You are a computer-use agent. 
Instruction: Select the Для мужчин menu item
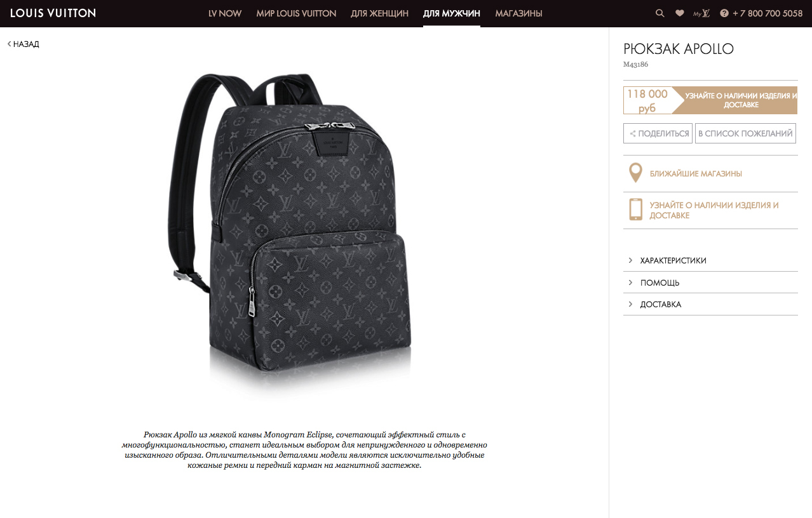pyautogui.click(x=452, y=13)
